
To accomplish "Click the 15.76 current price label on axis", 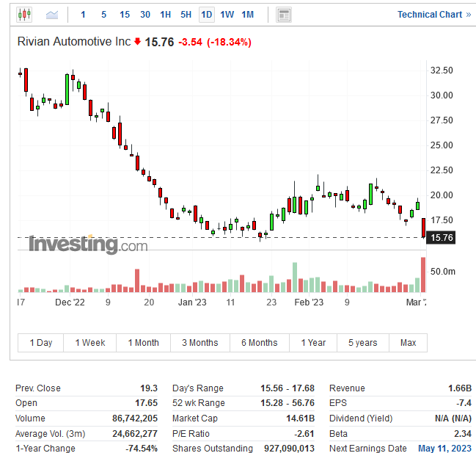I will [x=441, y=238].
